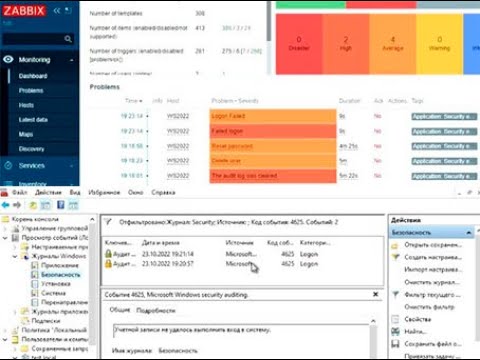This screenshot has height=360, width=480.
Task: Click the Monitoring eye icon
Action: coord(8,59)
